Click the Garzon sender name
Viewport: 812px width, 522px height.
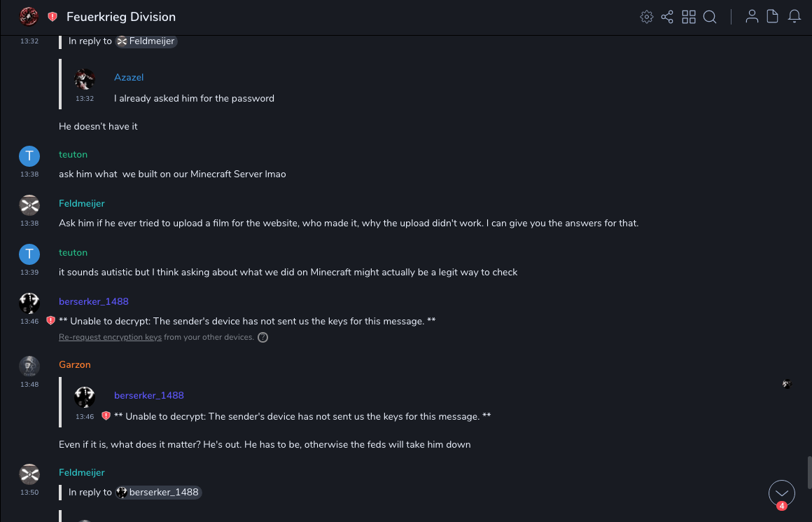pyautogui.click(x=75, y=364)
